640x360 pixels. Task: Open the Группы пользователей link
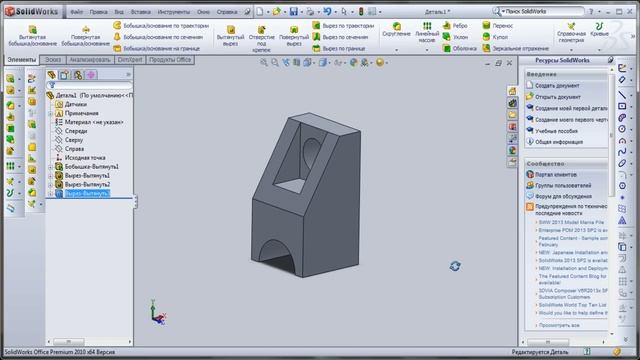563,186
